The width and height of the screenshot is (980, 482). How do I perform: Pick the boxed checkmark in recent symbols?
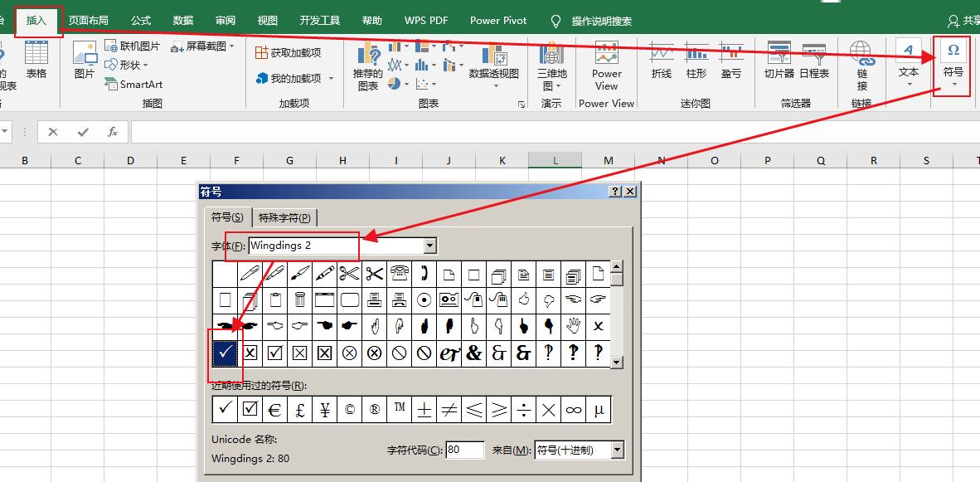click(x=250, y=409)
